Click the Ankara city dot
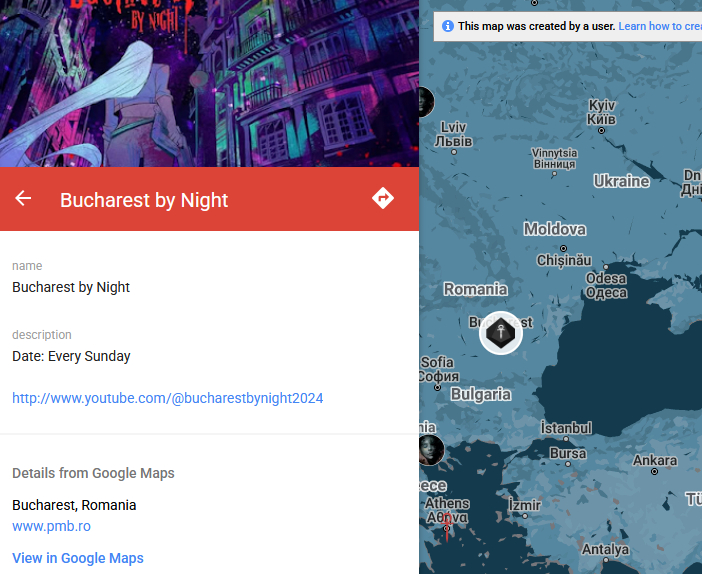702x574 pixels. [654, 471]
